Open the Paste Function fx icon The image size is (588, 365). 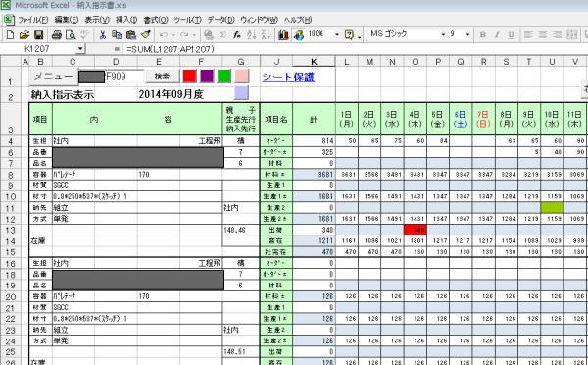pos(236,35)
